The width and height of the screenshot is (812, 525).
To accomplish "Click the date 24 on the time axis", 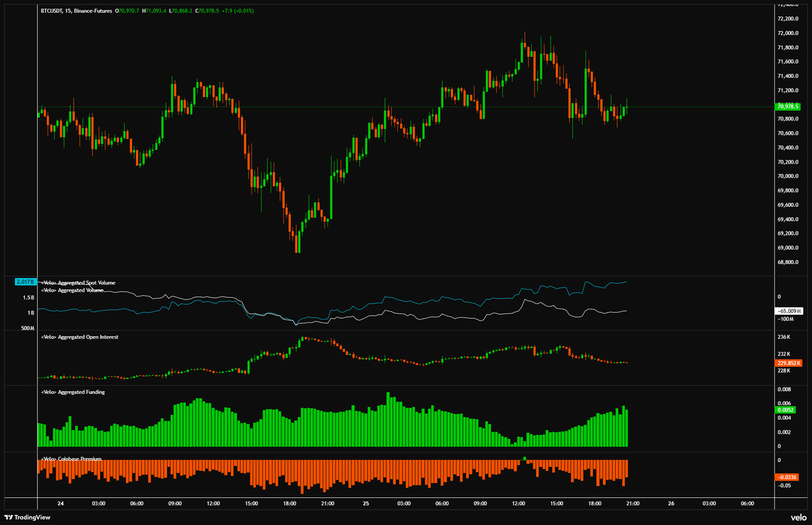I will [61, 503].
